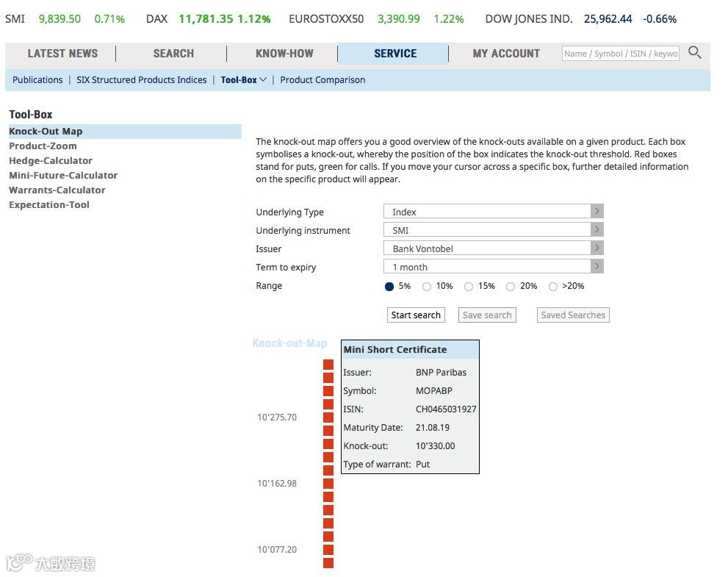Viewport: 728px width, 577px height.
Task: Click the Knock-out value 10'330.00
Action: click(435, 446)
